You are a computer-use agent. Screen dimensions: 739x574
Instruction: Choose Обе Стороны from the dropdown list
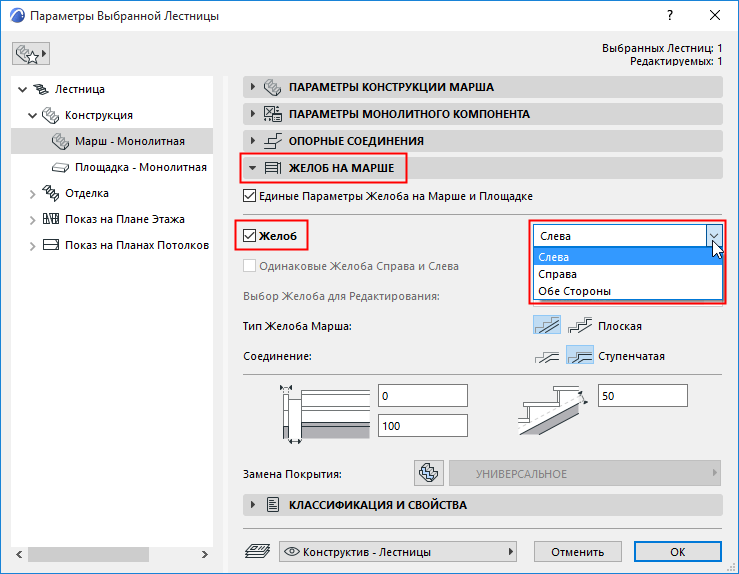(628, 291)
